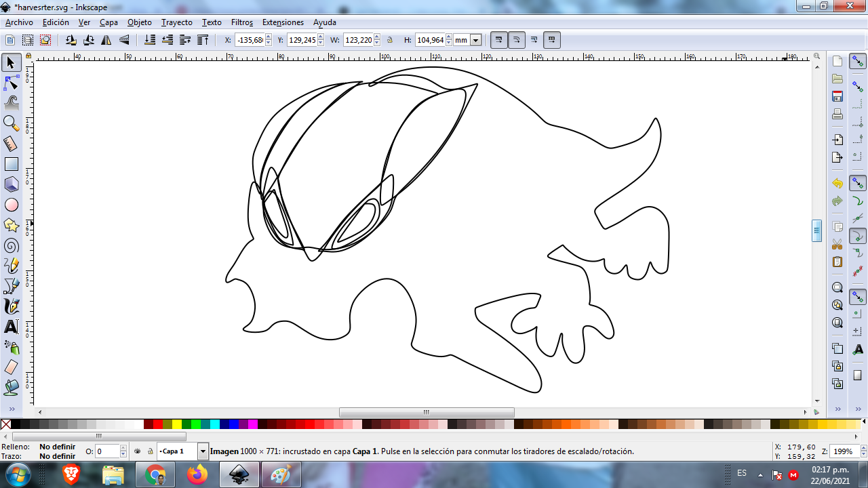Toggle enable snapping at top of snap bar
Screen dimensions: 868x488
click(858, 62)
